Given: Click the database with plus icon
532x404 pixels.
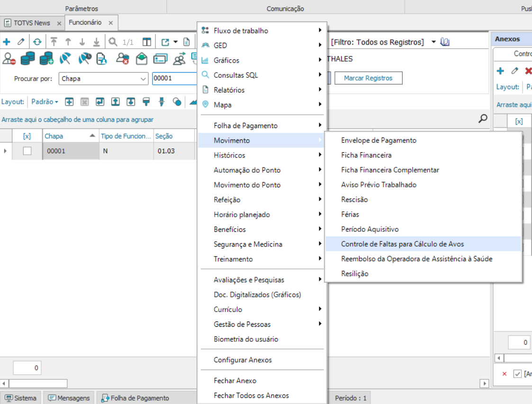Looking at the screenshot, I should [x=46, y=58].
